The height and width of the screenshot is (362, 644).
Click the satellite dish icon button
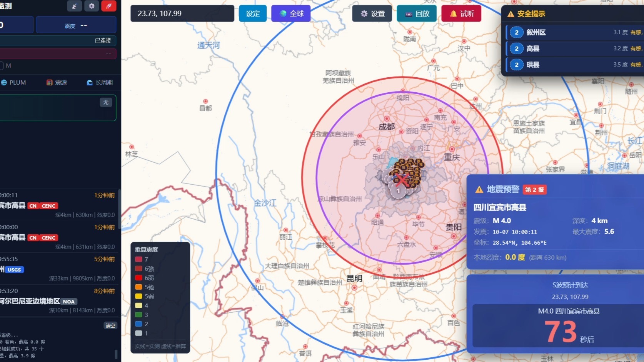(74, 6)
